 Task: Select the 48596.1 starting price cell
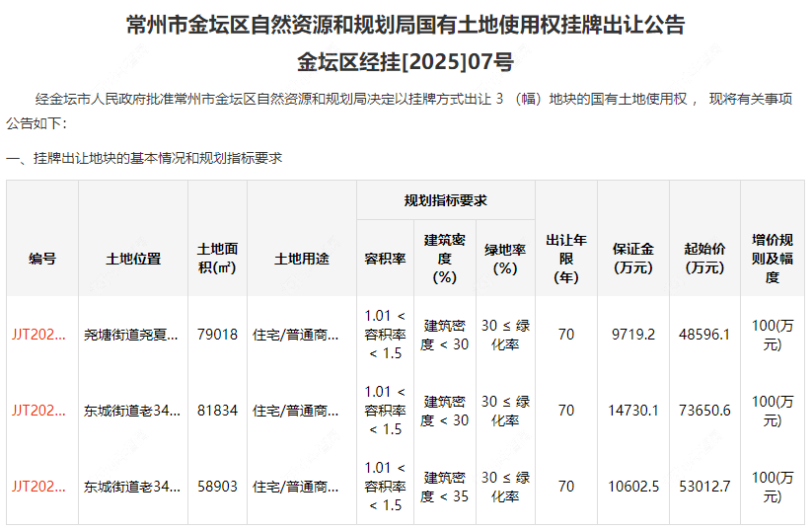(x=704, y=335)
